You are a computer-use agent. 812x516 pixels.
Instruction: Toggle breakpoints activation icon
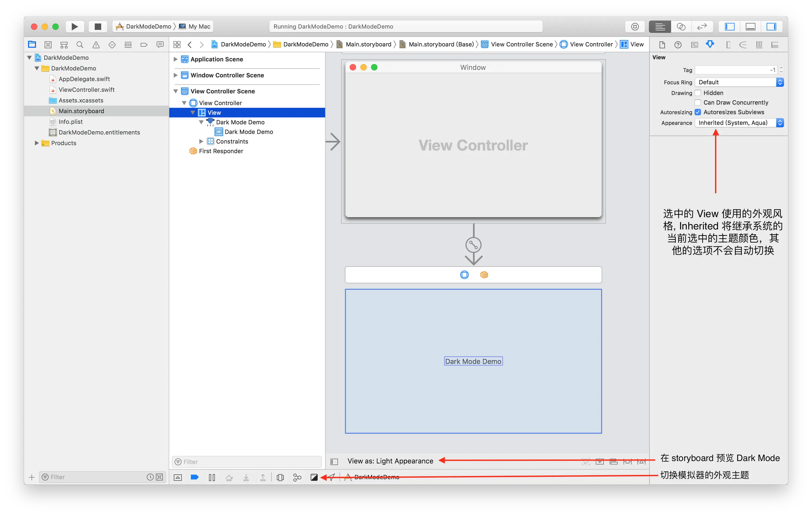(x=195, y=477)
